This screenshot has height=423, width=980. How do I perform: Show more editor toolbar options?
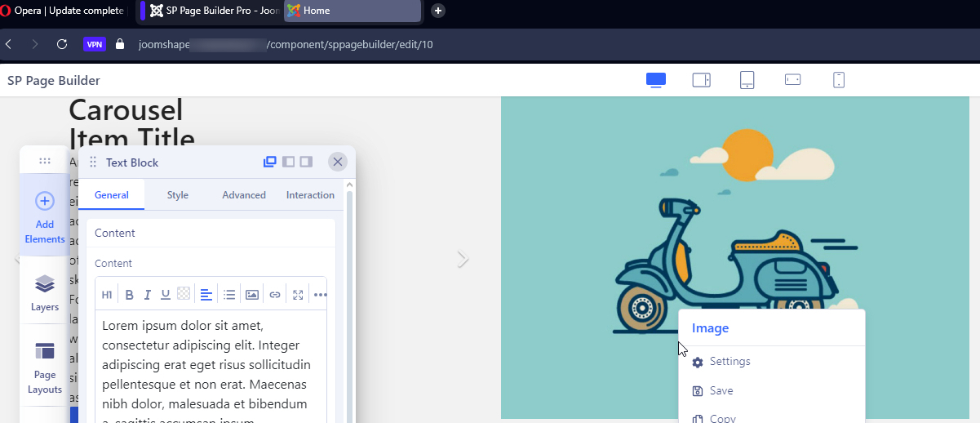coord(320,295)
